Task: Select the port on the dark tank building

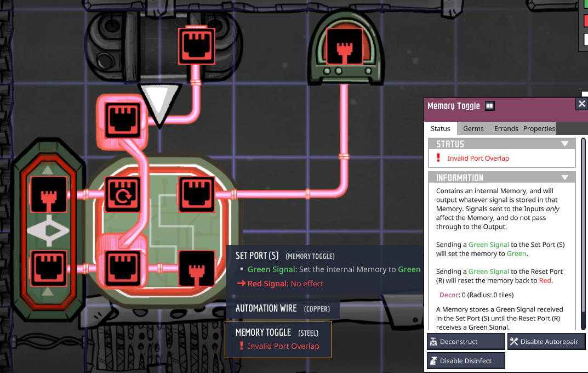Action: 197,47
